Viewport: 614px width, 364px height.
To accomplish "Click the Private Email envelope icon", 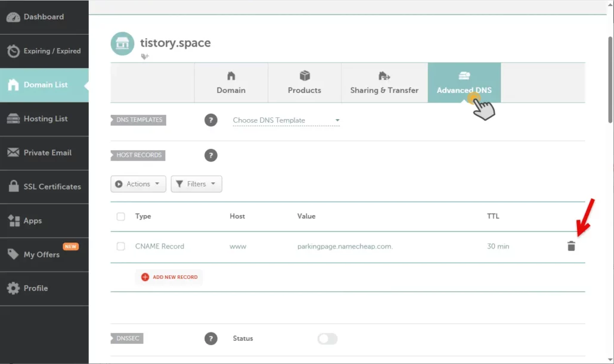I will pos(13,153).
